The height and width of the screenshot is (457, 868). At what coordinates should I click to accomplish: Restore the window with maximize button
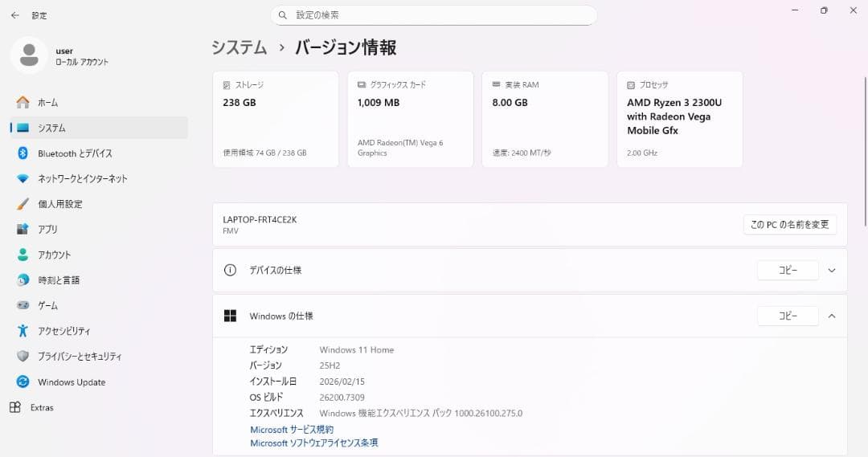(x=825, y=10)
